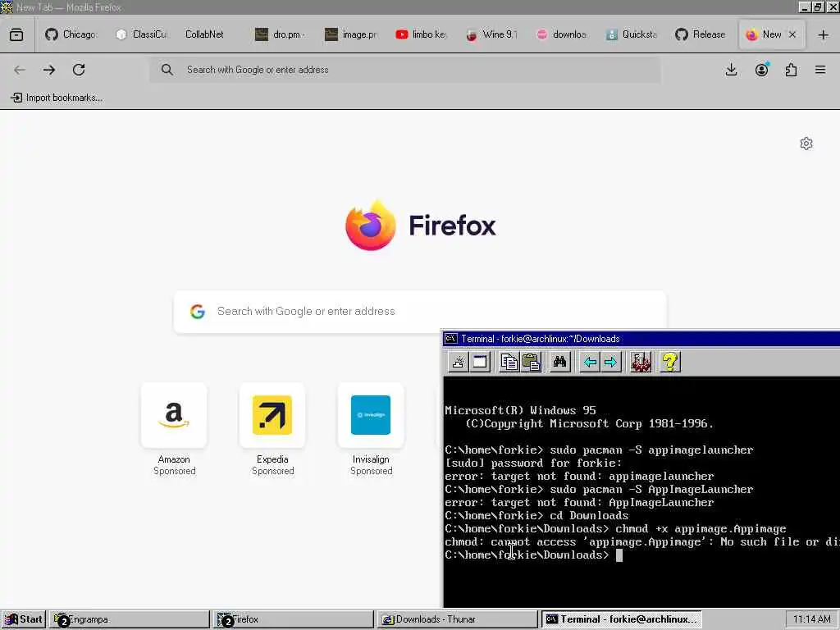This screenshot has width=840, height=630.
Task: Switch to Downloads - Thunar in taskbar
Action: point(457,619)
